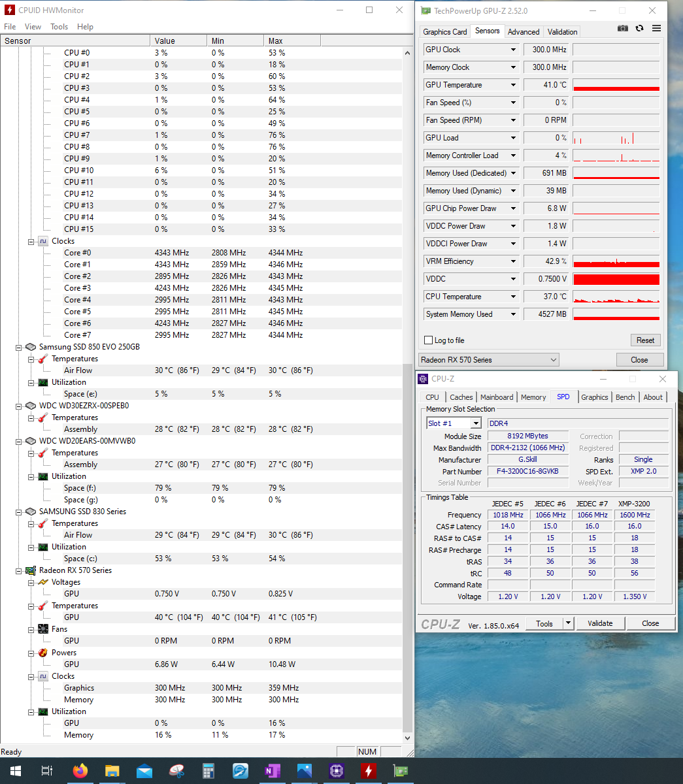Click the Validate button in CPU-Z
The width and height of the screenshot is (683, 784).
(600, 623)
